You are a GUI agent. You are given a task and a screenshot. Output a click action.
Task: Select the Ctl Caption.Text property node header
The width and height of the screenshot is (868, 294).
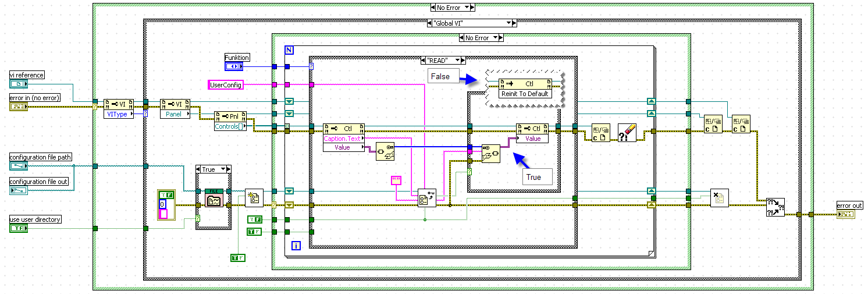pos(344,129)
